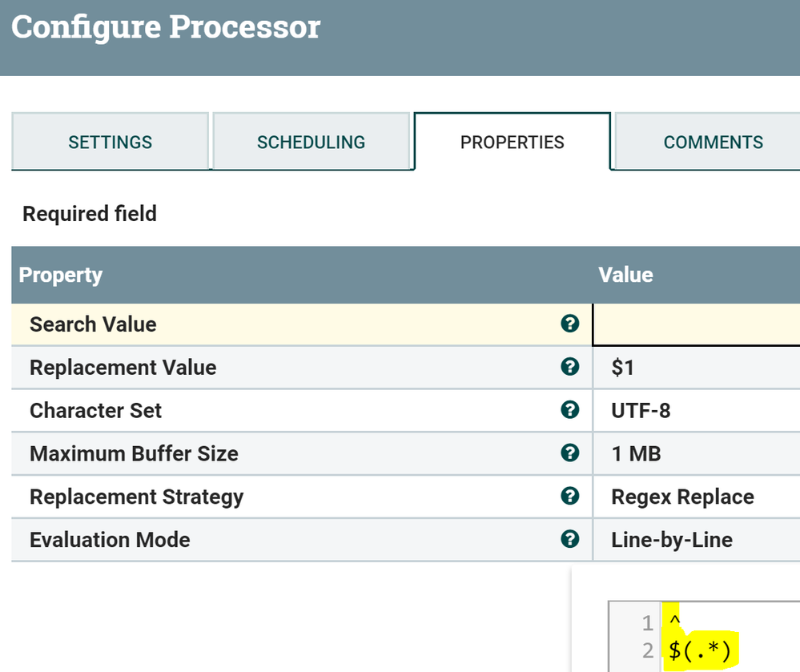Image resolution: width=800 pixels, height=672 pixels.
Task: Click help icon for Replacement Strategy
Action: tap(569, 497)
